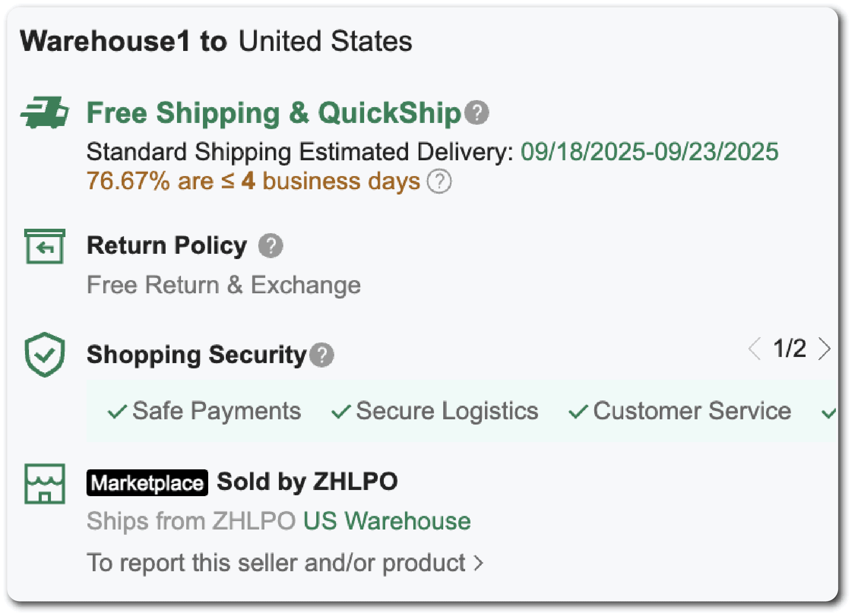Open Shopping Security help question mark
The width and height of the screenshot is (853, 616).
(x=322, y=355)
